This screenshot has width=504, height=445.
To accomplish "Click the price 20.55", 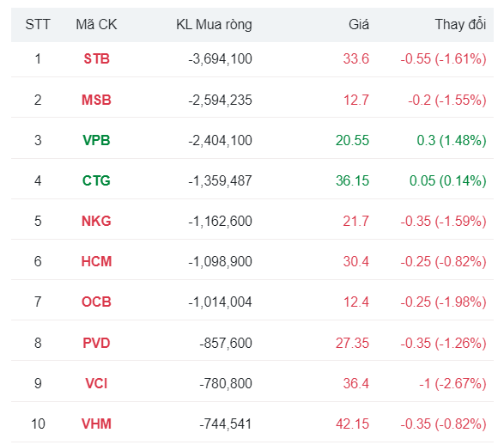I will pyautogui.click(x=352, y=141).
